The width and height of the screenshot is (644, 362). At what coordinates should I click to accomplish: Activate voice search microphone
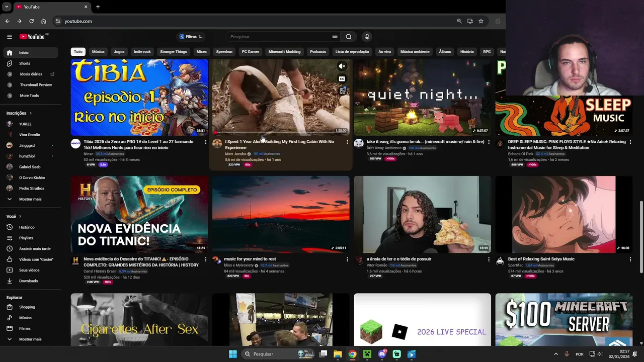tap(367, 37)
